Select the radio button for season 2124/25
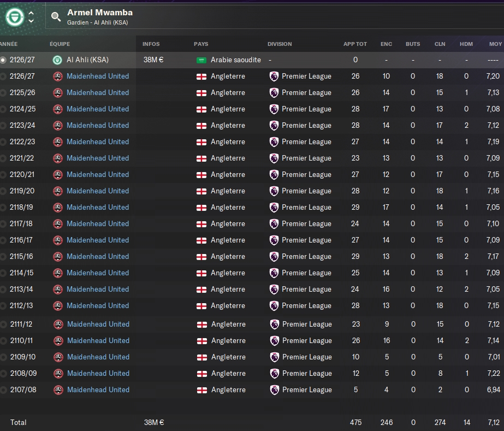Viewport: 504px width, 431px height. click(3, 109)
